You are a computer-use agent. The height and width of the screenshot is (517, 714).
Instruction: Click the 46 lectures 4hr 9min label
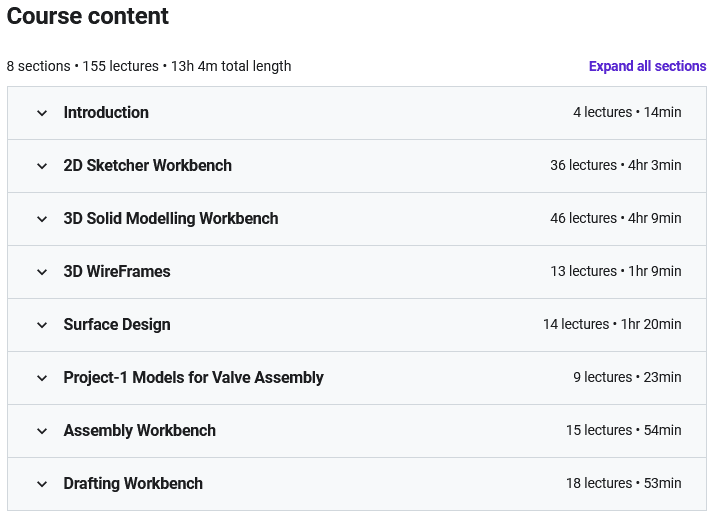click(x=616, y=218)
